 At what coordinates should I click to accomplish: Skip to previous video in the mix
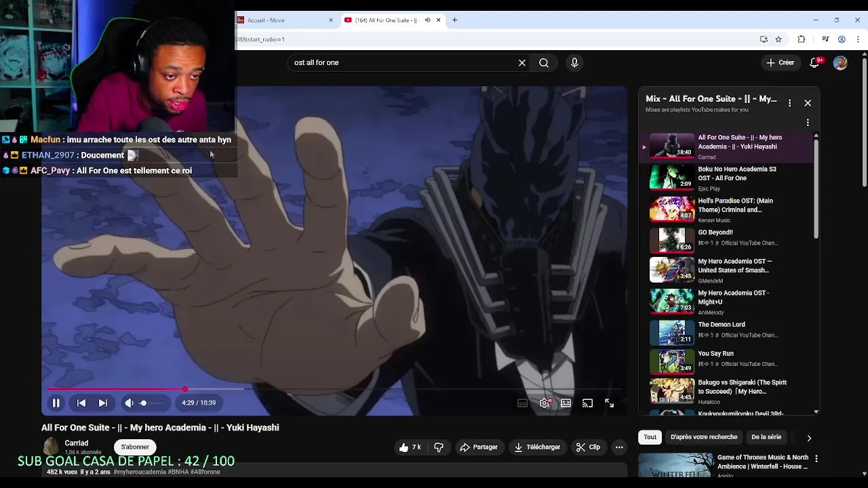[81, 403]
